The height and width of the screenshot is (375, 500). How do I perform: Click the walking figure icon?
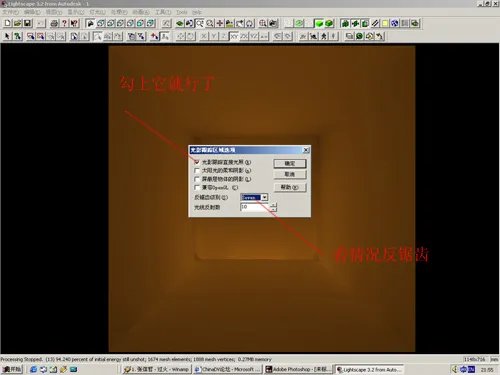pyautogui.click(x=323, y=36)
